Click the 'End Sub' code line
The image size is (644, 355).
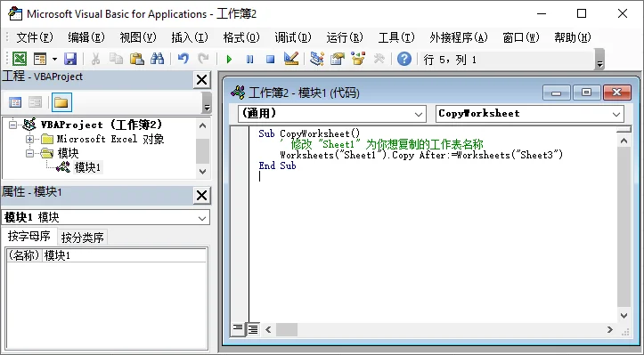277,165
